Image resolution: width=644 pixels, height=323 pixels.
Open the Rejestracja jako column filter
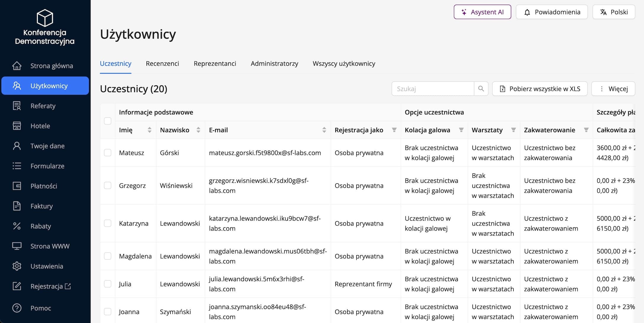coord(394,130)
